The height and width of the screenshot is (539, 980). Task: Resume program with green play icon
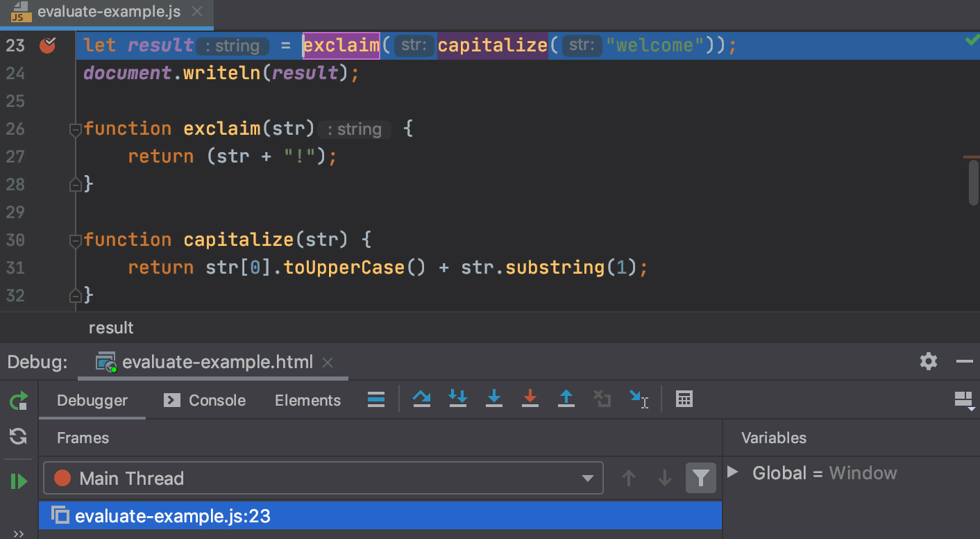19,481
